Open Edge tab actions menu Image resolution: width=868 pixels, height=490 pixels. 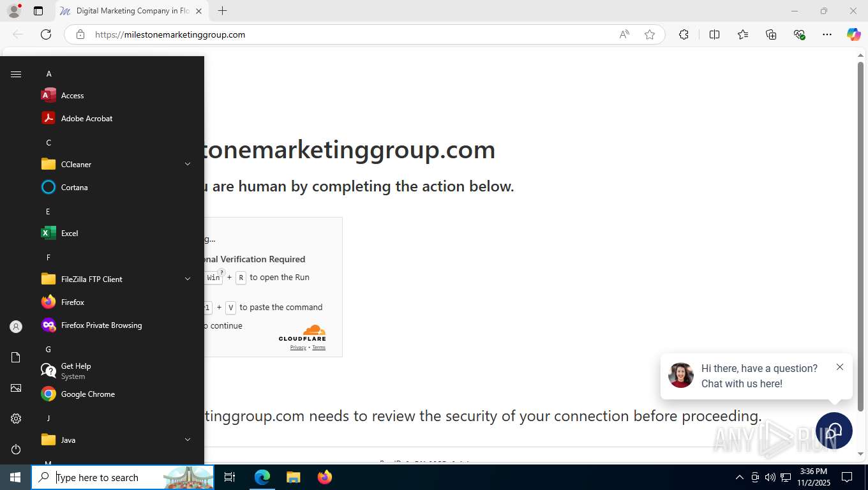[x=38, y=11]
